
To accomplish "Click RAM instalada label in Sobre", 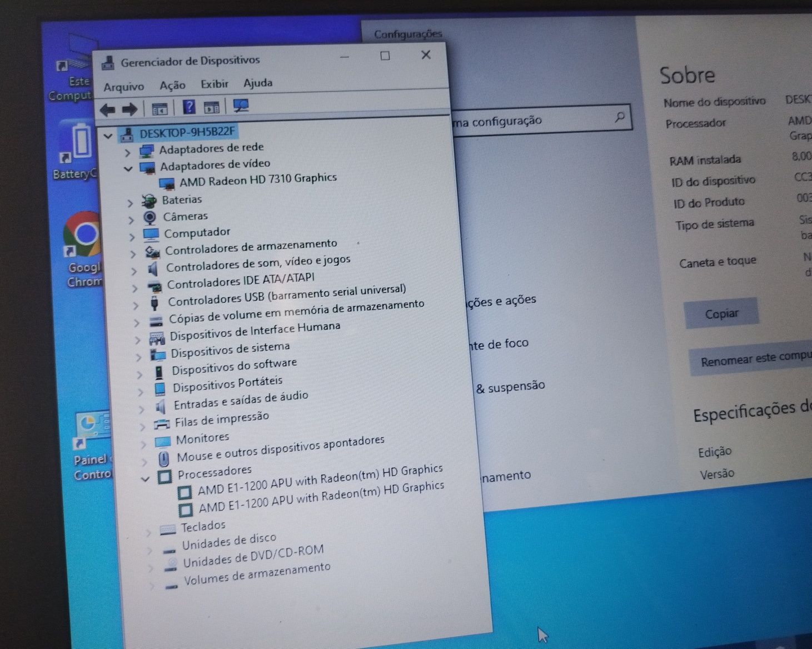I will pyautogui.click(x=705, y=161).
